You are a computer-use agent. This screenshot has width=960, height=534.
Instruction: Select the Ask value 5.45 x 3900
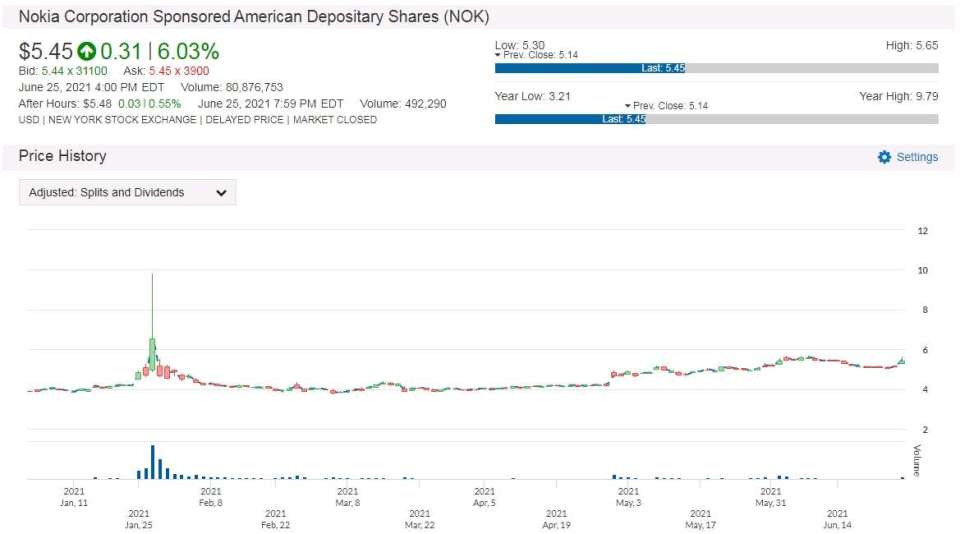180,71
